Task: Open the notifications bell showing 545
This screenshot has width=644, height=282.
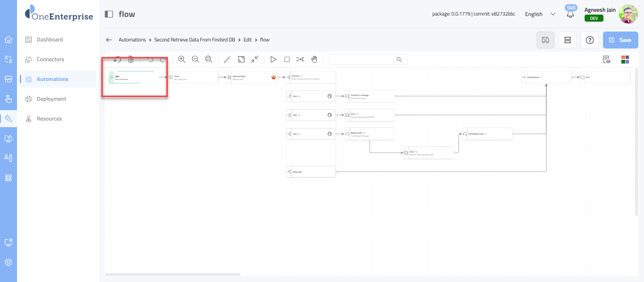Action: click(x=570, y=14)
